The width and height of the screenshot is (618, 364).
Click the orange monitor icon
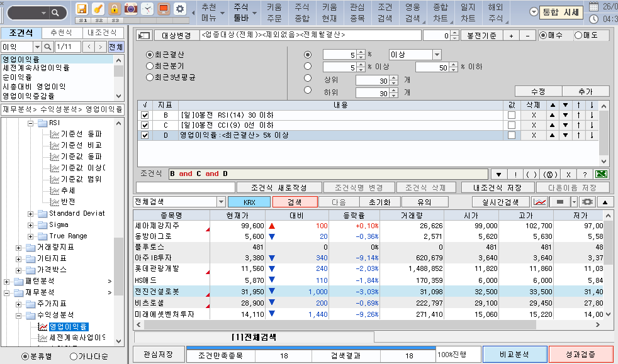tap(163, 9)
